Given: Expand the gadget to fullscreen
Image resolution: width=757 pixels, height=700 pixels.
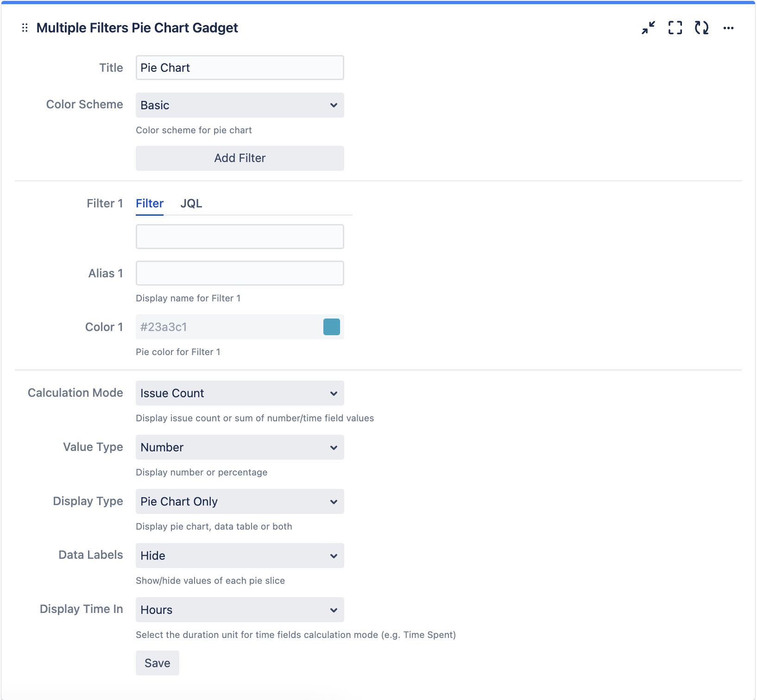Looking at the screenshot, I should tap(675, 28).
